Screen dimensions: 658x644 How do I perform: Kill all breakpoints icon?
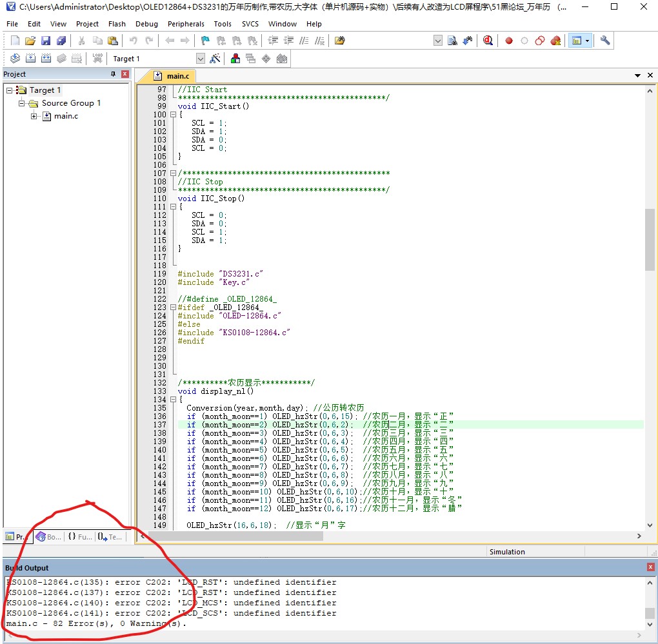(555, 41)
